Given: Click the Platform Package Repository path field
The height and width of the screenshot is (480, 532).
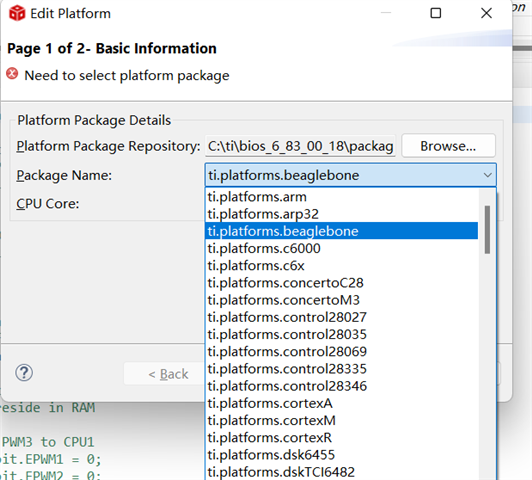Looking at the screenshot, I should [x=300, y=146].
